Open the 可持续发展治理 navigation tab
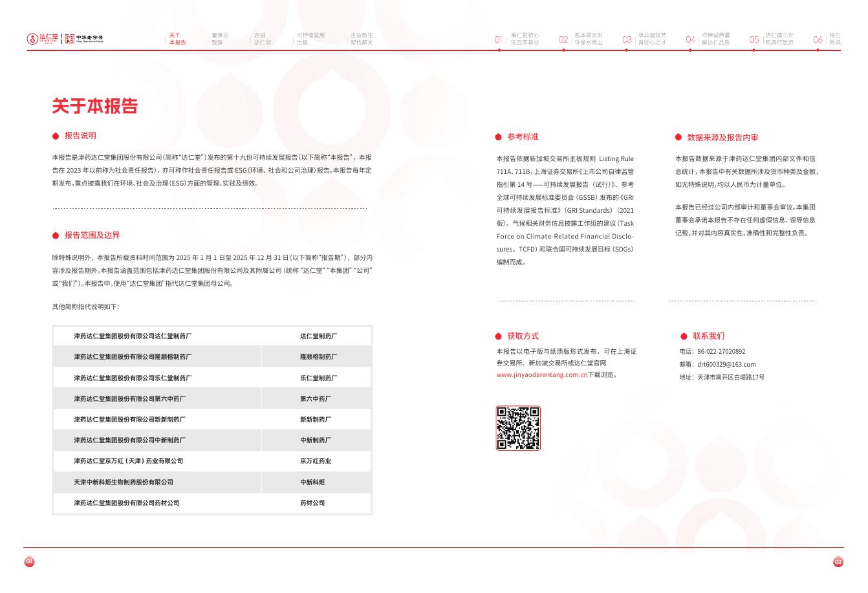Image resolution: width=868 pixels, height=593 pixels. point(310,39)
